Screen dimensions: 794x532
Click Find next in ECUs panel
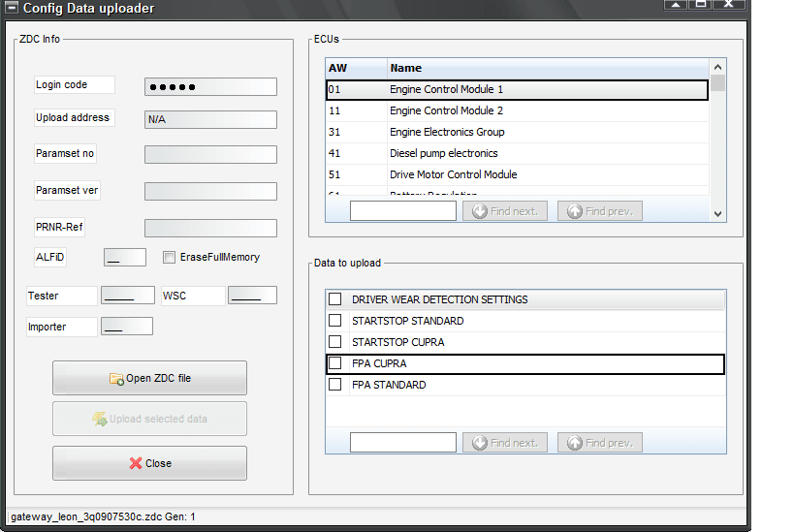pyautogui.click(x=504, y=211)
